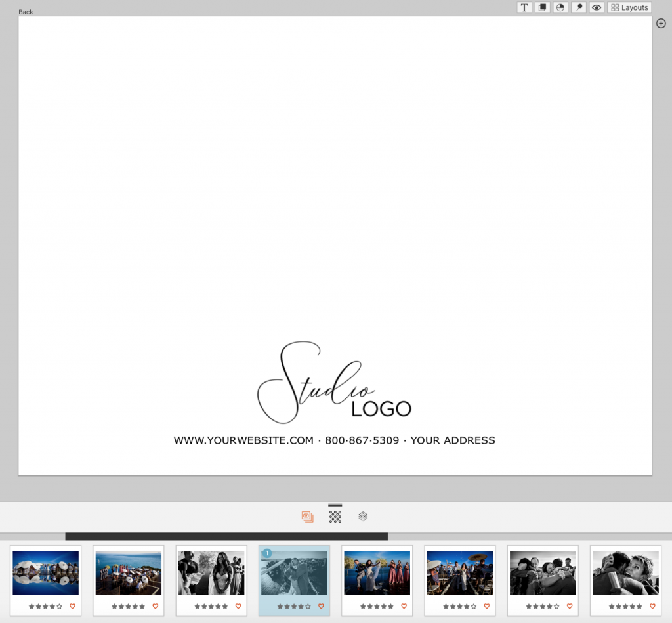672x623 pixels.
Task: Click the pin tool icon
Action: point(579,7)
